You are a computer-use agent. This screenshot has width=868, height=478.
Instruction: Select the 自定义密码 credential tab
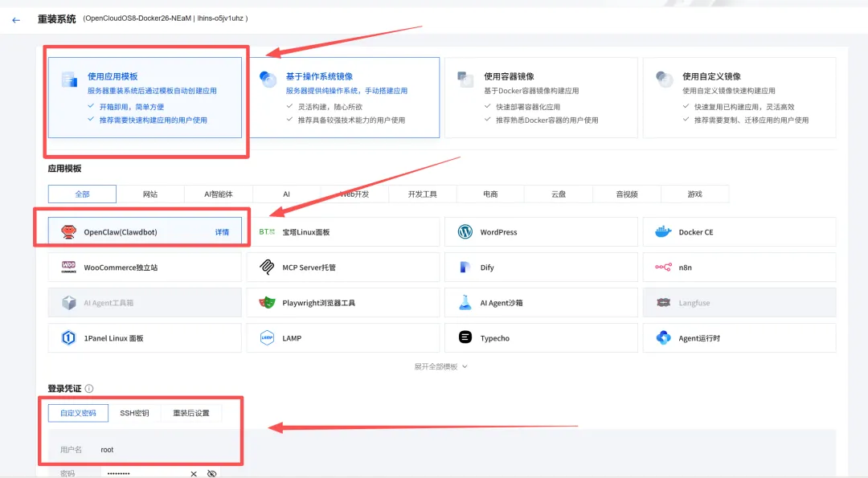coord(78,413)
